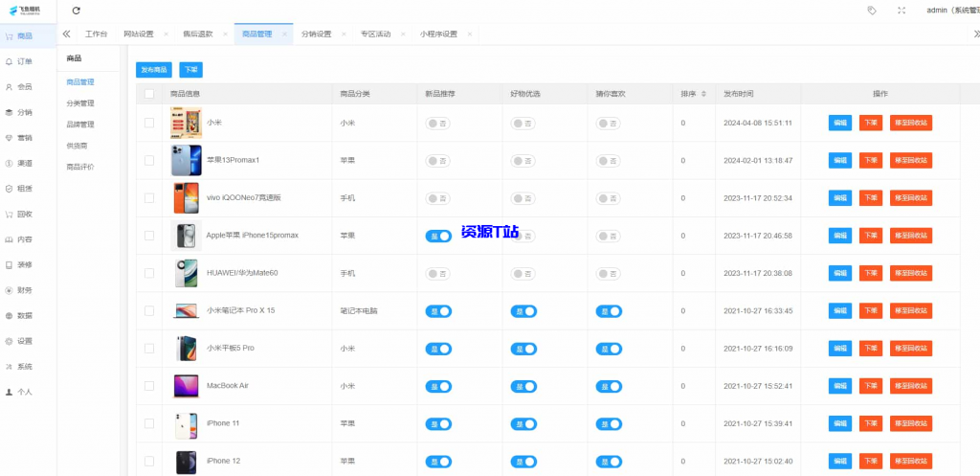980x476 pixels.
Task: Close the 小程序设置 tab
Action: tap(469, 34)
